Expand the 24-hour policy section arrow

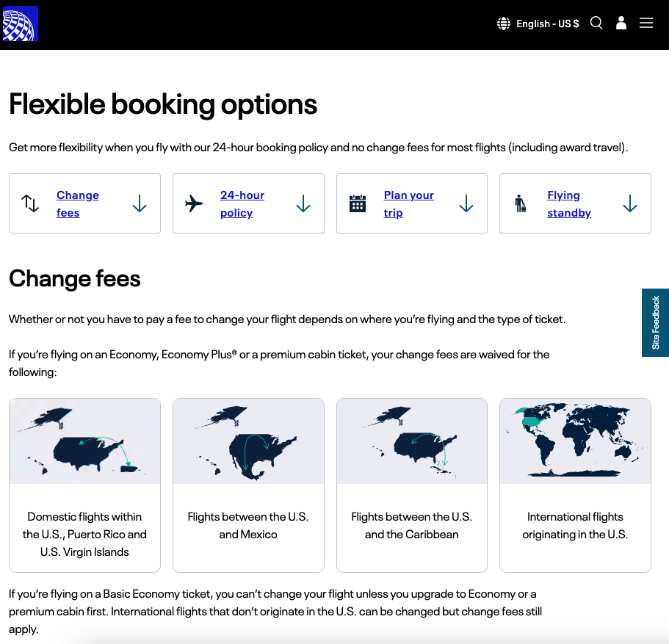(303, 203)
